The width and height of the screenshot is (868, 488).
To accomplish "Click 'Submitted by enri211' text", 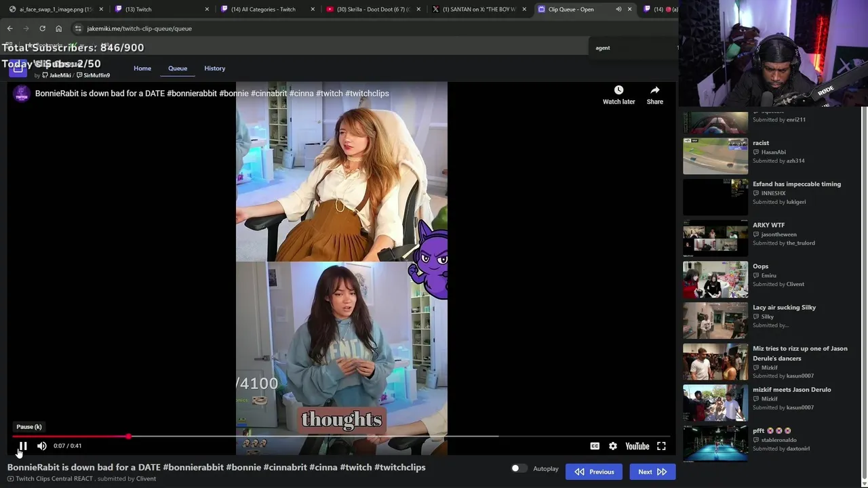I will [x=779, y=120].
